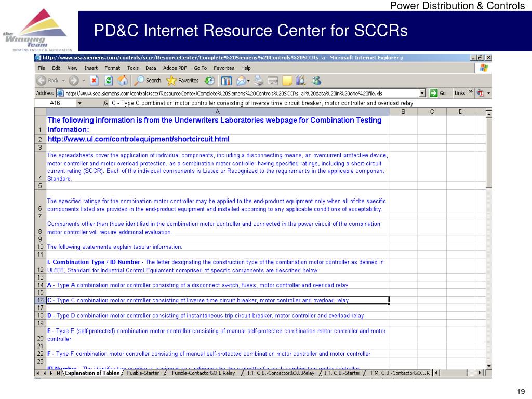This screenshot has height=399, width=532.
Task: Click the Name Box showing A16
Action: click(x=55, y=103)
